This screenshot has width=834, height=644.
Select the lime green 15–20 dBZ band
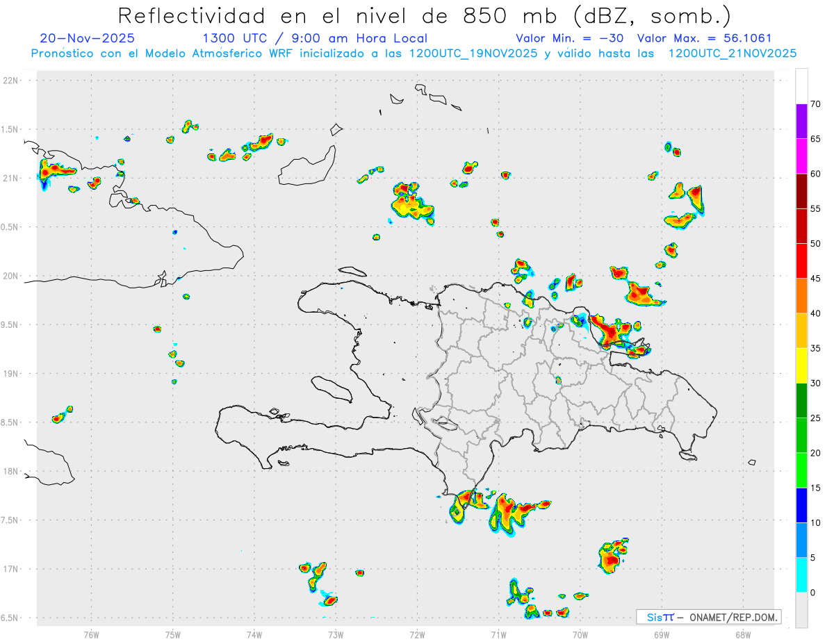[x=801, y=470]
